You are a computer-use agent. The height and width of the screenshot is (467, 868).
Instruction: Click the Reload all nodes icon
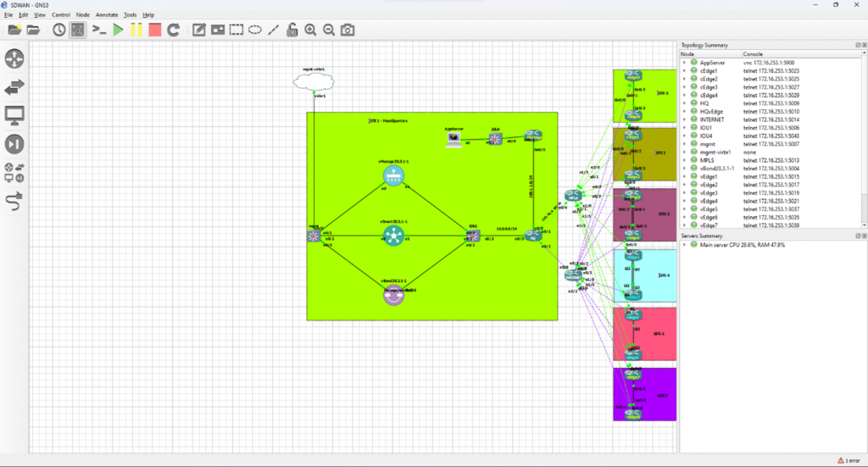coord(173,30)
